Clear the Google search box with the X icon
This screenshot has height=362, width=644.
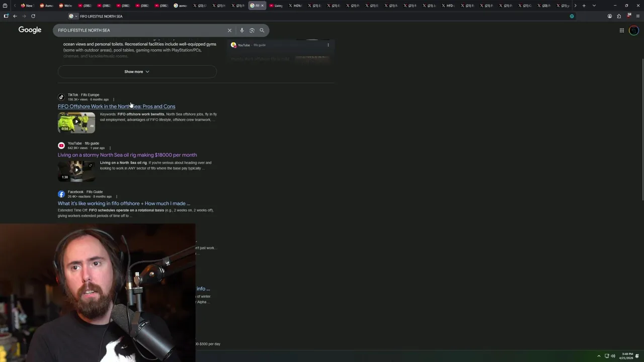click(x=229, y=30)
